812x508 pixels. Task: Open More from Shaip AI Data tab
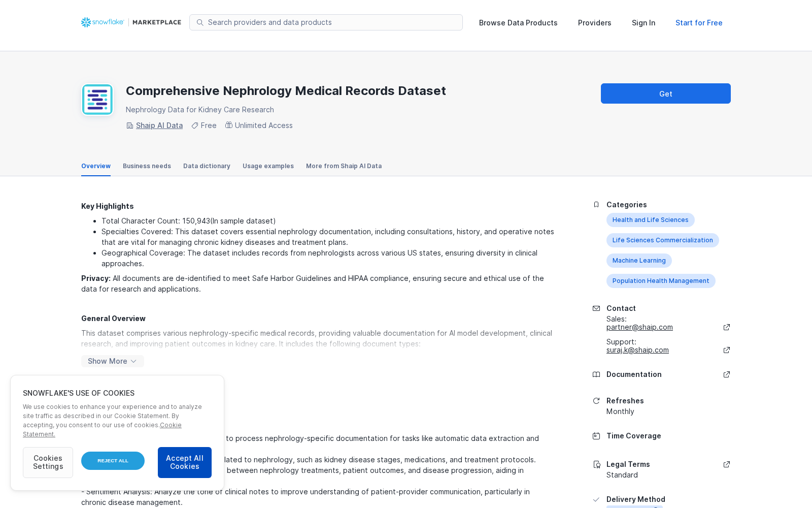click(344, 166)
